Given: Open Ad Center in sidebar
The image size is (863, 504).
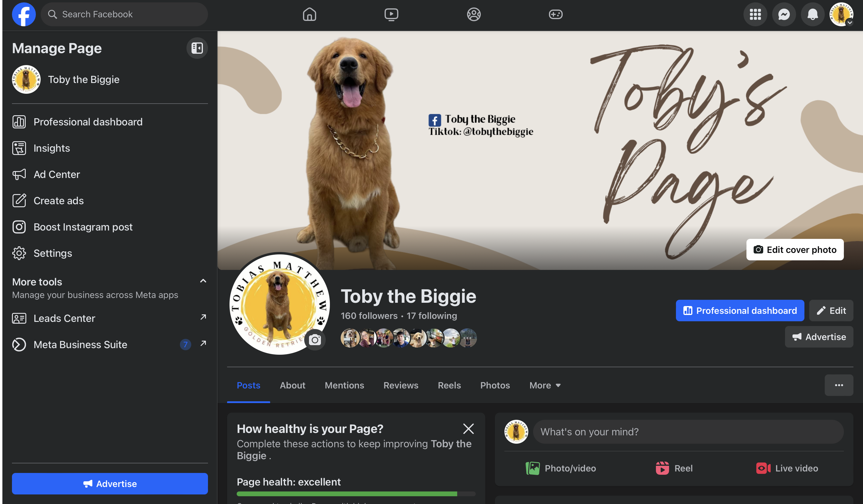Looking at the screenshot, I should (110, 174).
